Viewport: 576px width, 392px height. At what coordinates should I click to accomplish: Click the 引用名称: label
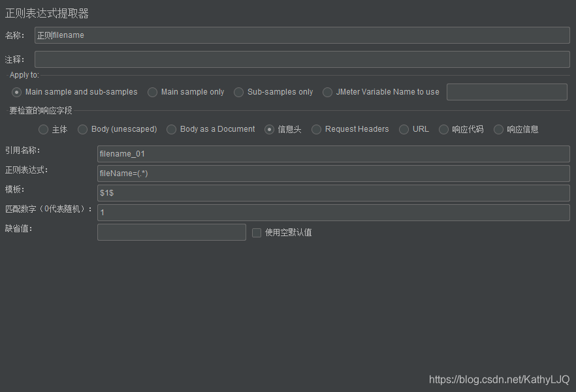coord(22,150)
